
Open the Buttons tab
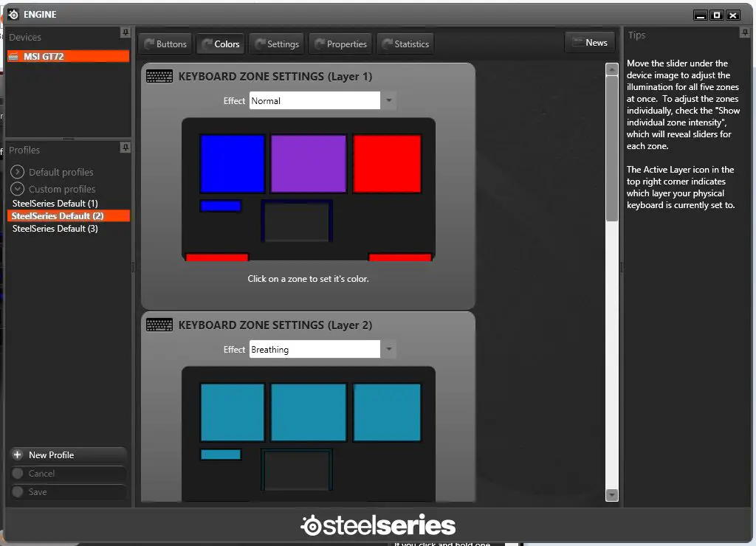[x=165, y=44]
